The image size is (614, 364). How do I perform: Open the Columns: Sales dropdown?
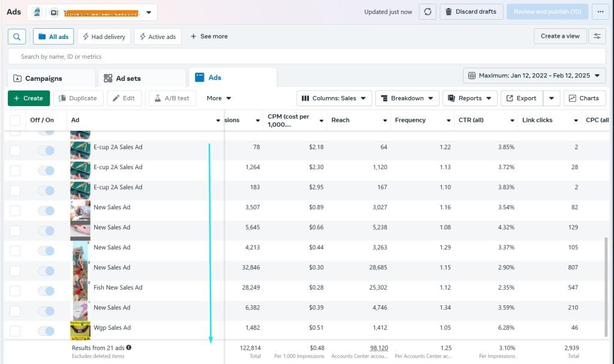tap(334, 98)
